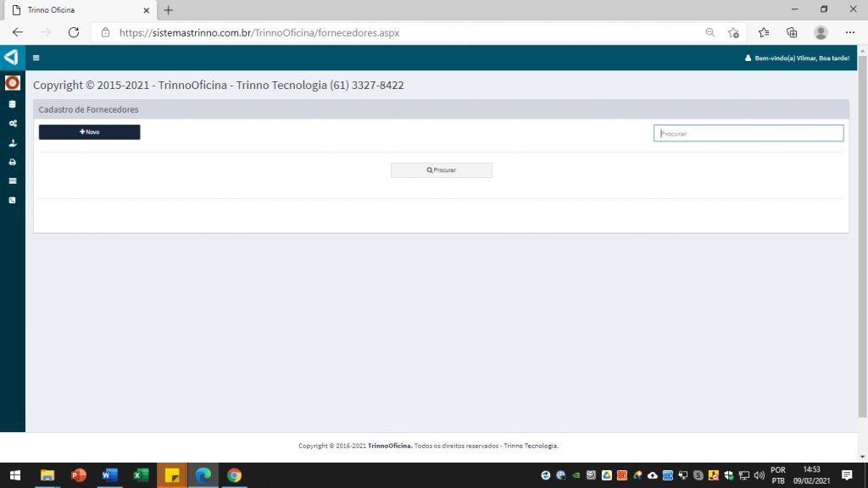Viewport: 868px width, 488px height.
Task: Reload the page with refresh icon
Action: [x=74, y=33]
